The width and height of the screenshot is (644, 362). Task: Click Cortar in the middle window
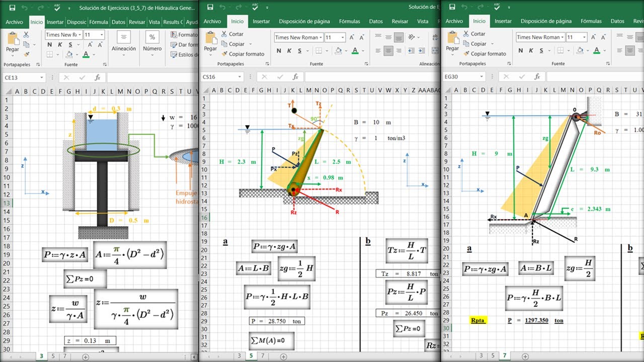[x=231, y=34]
